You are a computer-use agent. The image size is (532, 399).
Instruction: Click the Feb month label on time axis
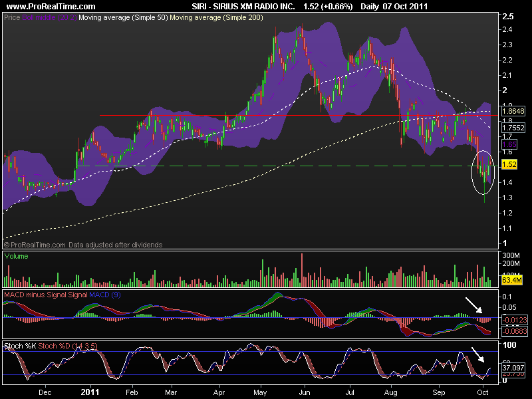(x=132, y=392)
